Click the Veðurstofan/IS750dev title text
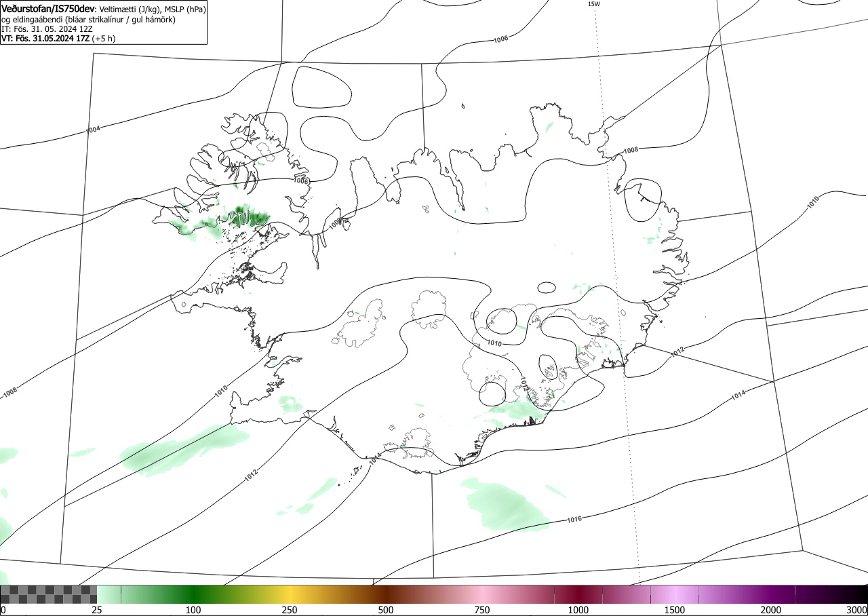868x616 pixels. [48, 9]
